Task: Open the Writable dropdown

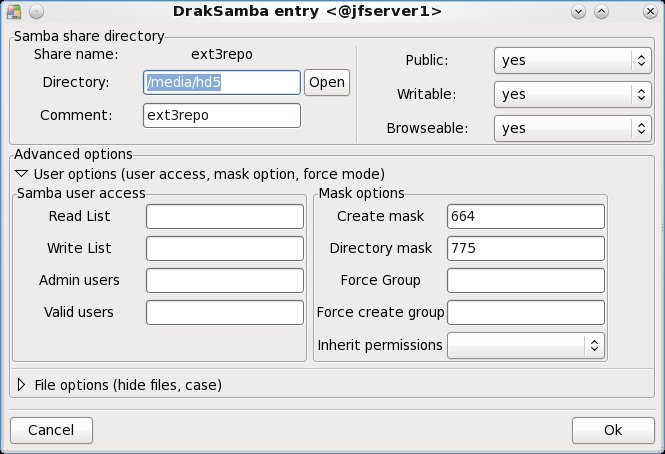Action: click(x=573, y=94)
